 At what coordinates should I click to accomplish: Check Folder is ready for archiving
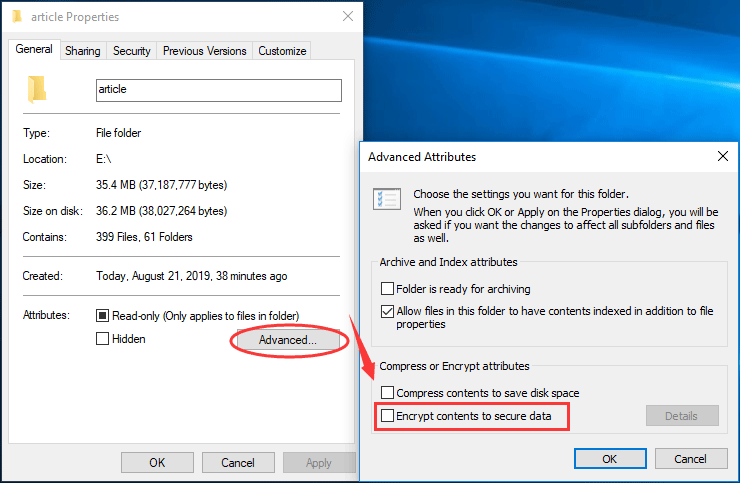coord(387,288)
